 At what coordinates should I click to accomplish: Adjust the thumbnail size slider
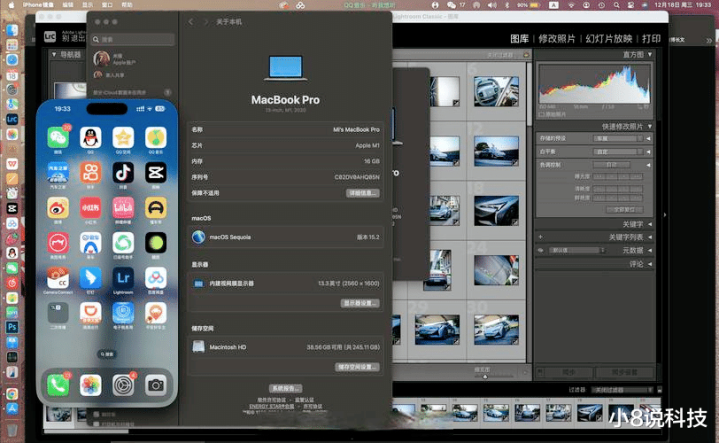click(x=485, y=377)
